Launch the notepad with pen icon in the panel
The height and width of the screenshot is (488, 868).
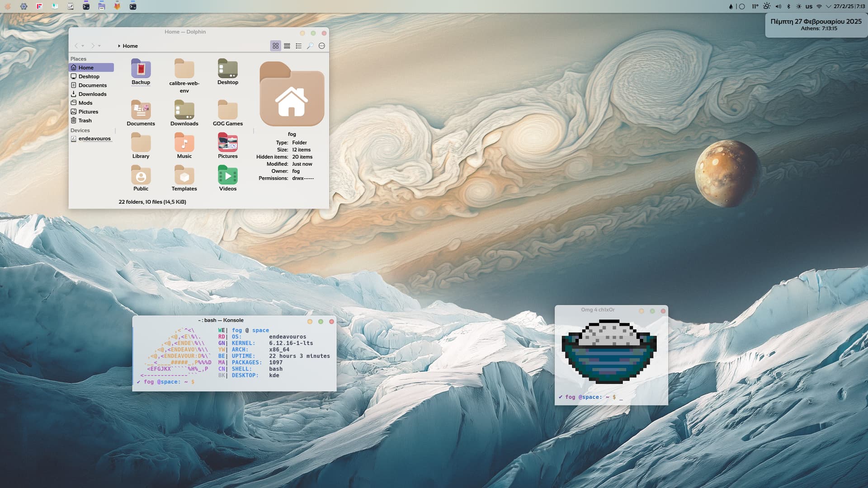pyautogui.click(x=71, y=6)
